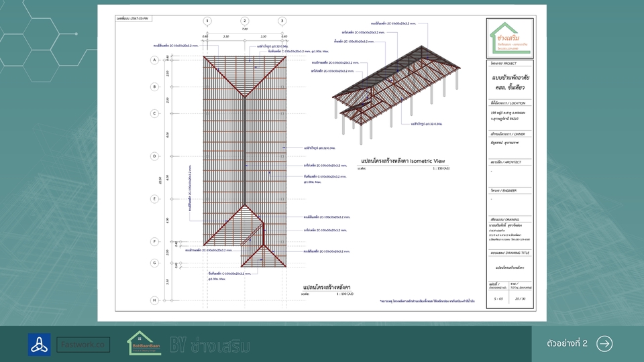The height and width of the screenshot is (362, 644).
Task: Click grid row marker A
Action: [x=154, y=60]
